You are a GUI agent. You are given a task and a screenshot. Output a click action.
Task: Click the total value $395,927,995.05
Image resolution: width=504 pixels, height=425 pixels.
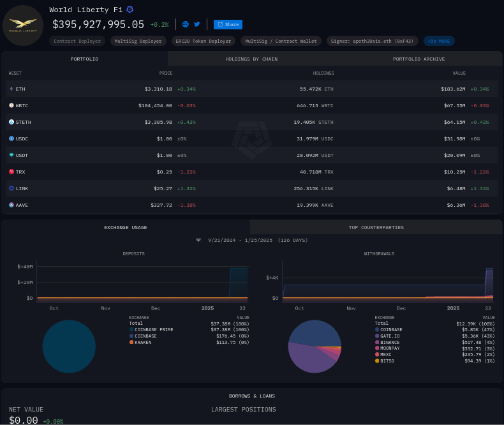pyautogui.click(x=98, y=24)
